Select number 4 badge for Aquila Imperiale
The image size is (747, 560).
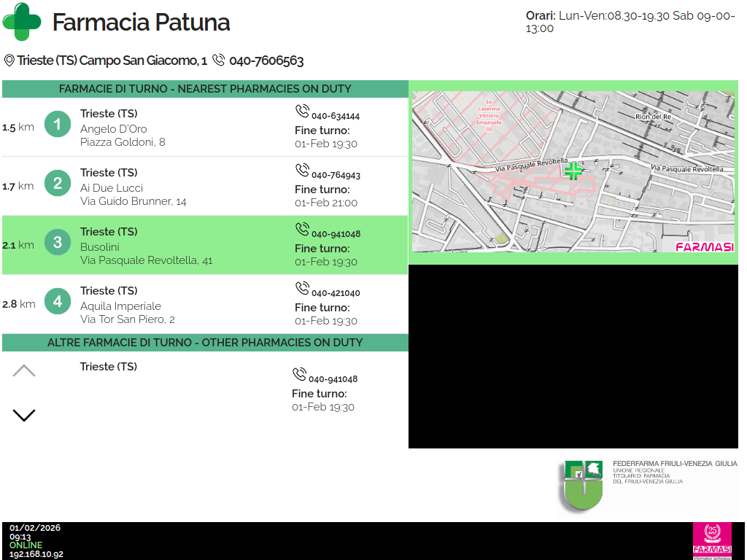coord(58,301)
